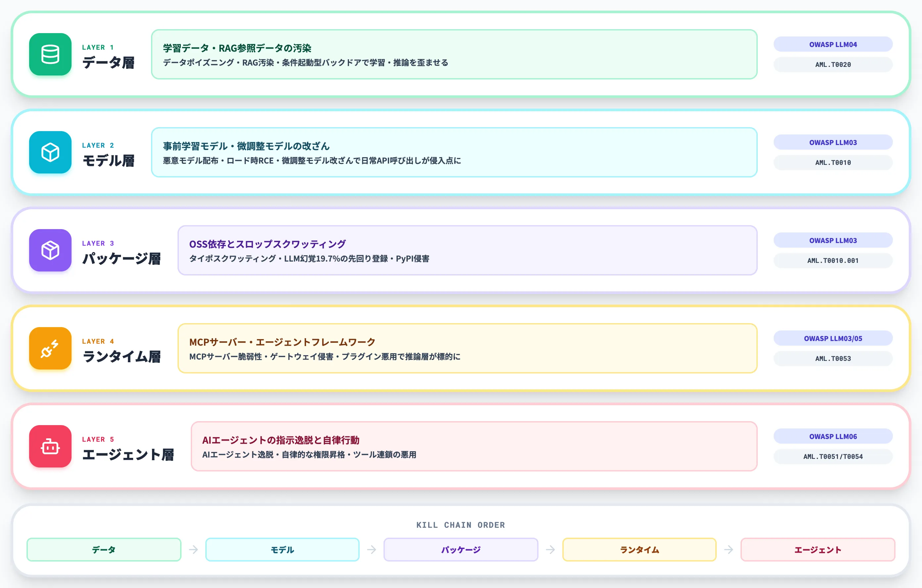Click the データ step in kill chain
Viewport: 922px width, 588px height.
coord(104,550)
